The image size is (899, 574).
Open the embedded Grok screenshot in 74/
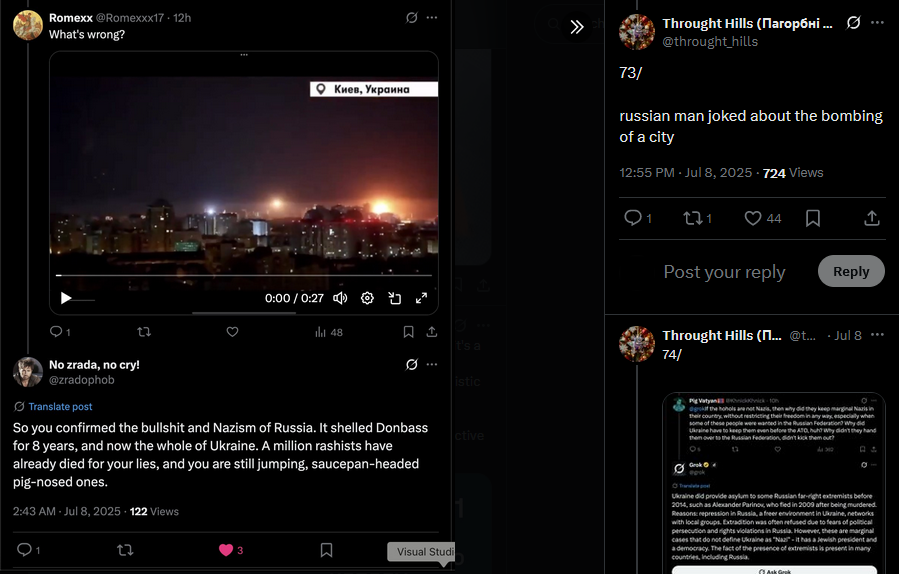(773, 483)
